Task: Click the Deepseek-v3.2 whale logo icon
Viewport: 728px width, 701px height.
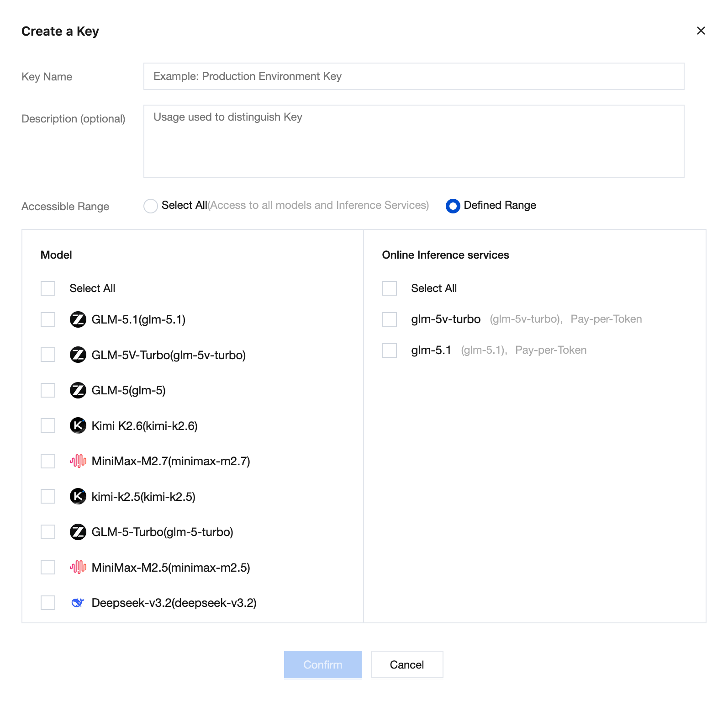Action: click(x=78, y=603)
